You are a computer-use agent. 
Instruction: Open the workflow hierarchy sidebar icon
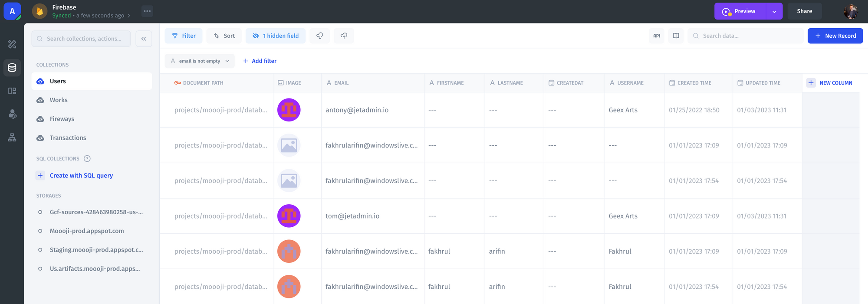pos(12,137)
